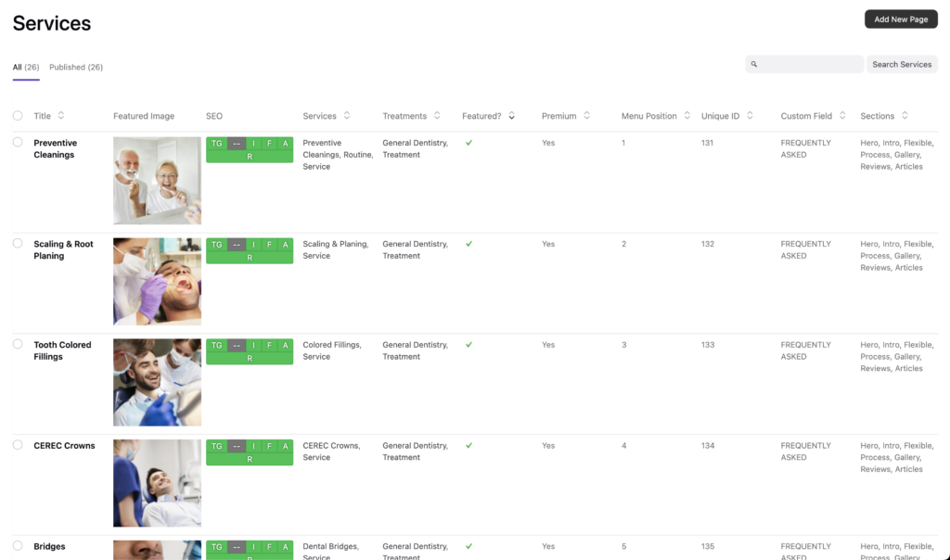Click the gray -- badge for CEREC Crowns

(x=237, y=446)
